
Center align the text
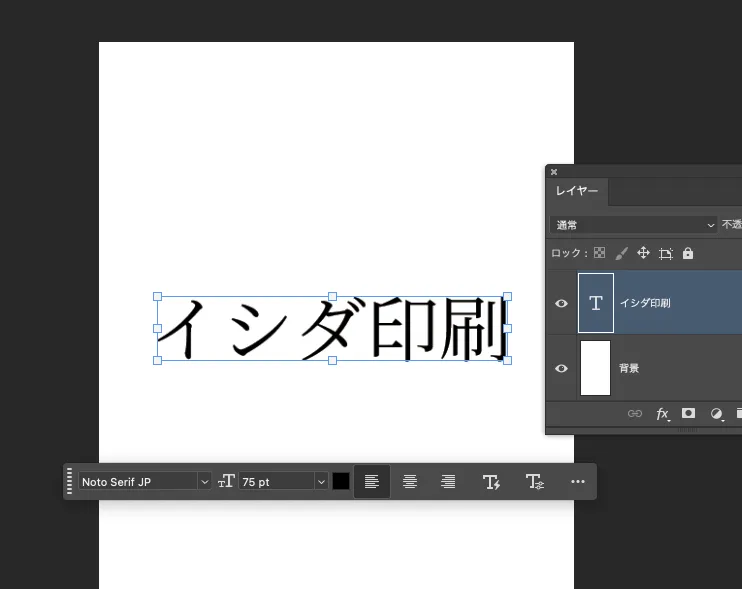(410, 482)
